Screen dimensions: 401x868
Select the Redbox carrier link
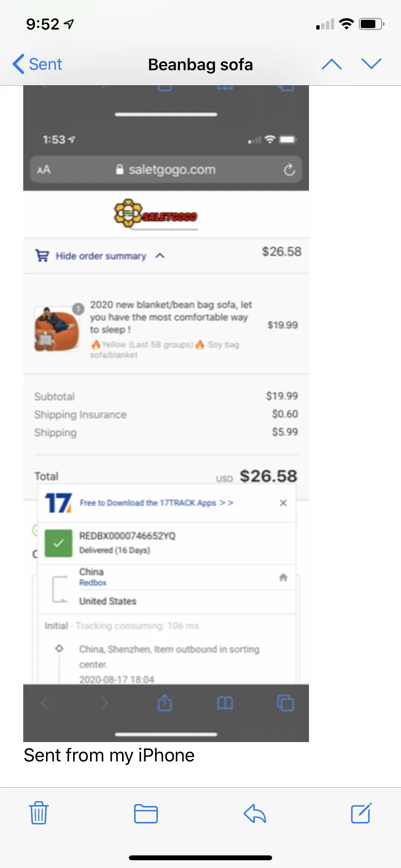(x=93, y=583)
